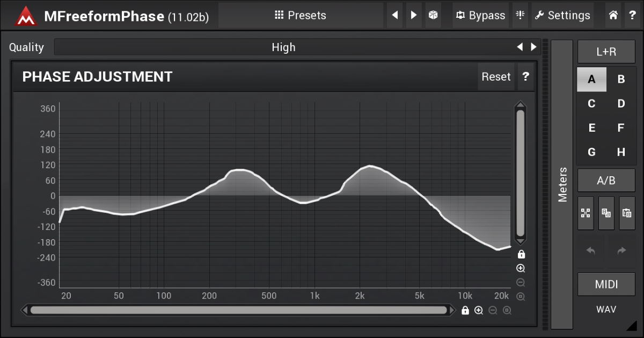This screenshot has height=338, width=644.
Task: Click the MeldaProduction logo icon
Action: (x=25, y=16)
